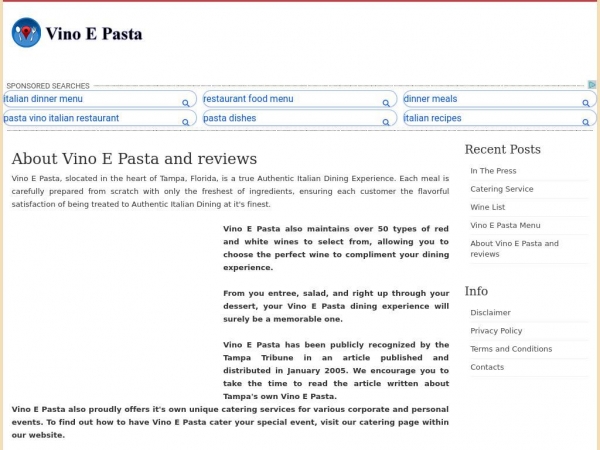Click intro paragraph about Authentic Italian Dining Experience
Screen dimensions: 600x450
tap(230, 191)
